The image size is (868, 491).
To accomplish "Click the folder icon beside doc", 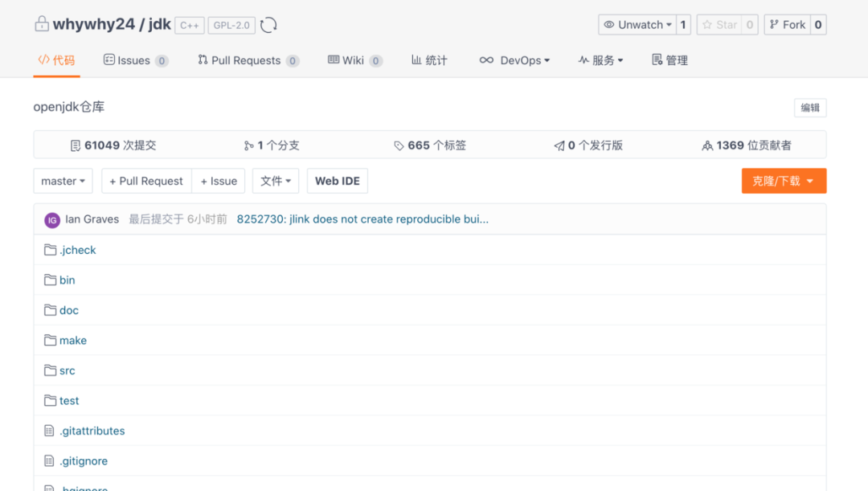I will (x=50, y=310).
